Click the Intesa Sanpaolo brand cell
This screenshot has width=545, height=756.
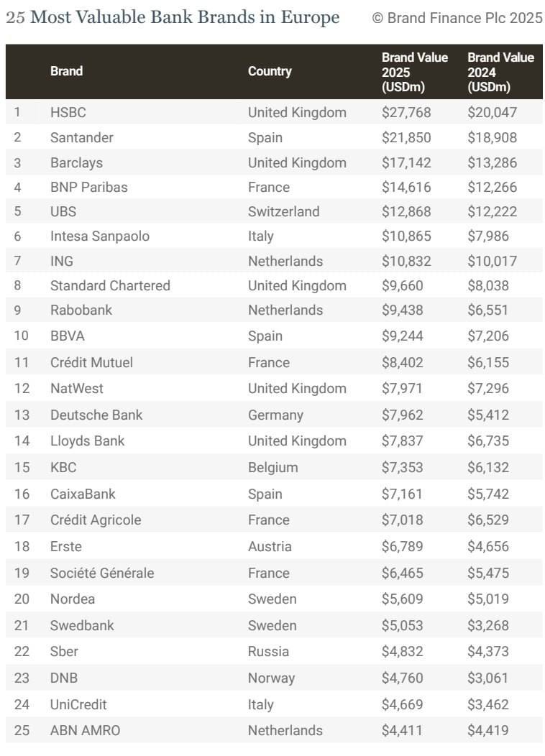pyautogui.click(x=100, y=236)
